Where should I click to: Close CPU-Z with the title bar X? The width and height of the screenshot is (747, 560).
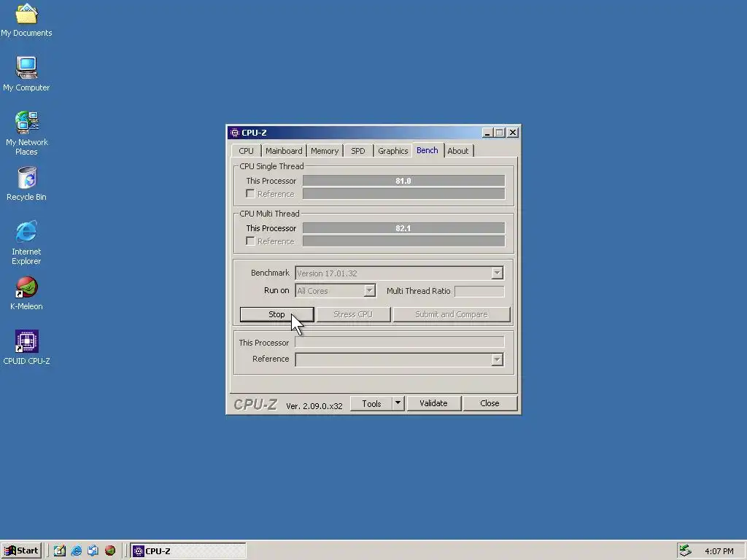pyautogui.click(x=513, y=133)
